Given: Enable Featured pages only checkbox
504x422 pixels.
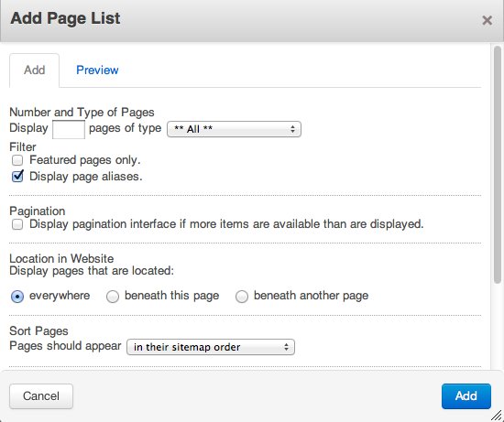Looking at the screenshot, I should pyautogui.click(x=17, y=160).
